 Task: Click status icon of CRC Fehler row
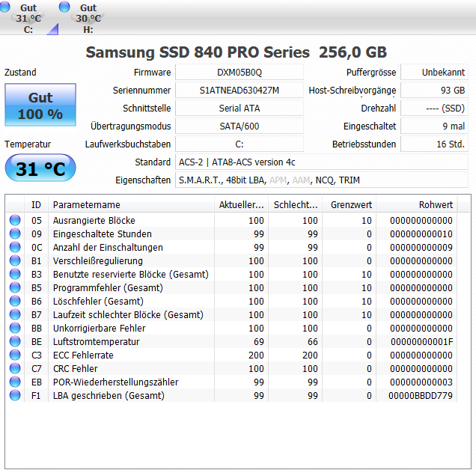15,368
